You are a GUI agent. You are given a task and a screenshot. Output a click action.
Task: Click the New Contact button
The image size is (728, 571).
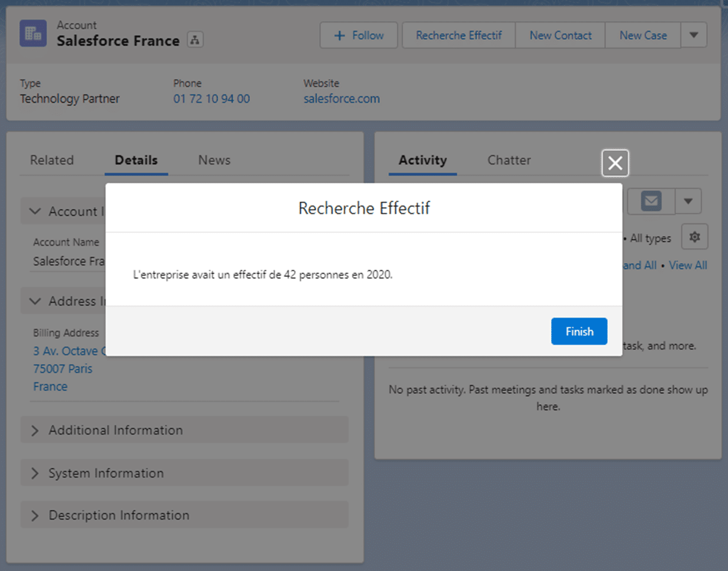560,36
